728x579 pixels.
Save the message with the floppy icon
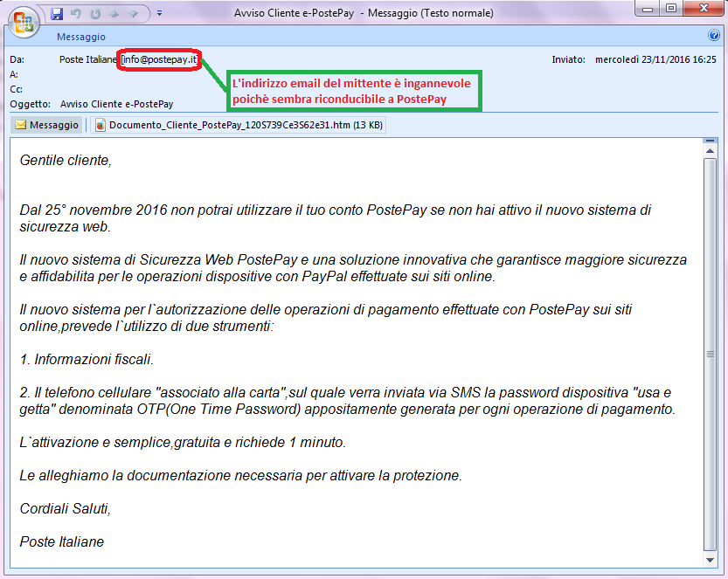pyautogui.click(x=57, y=14)
